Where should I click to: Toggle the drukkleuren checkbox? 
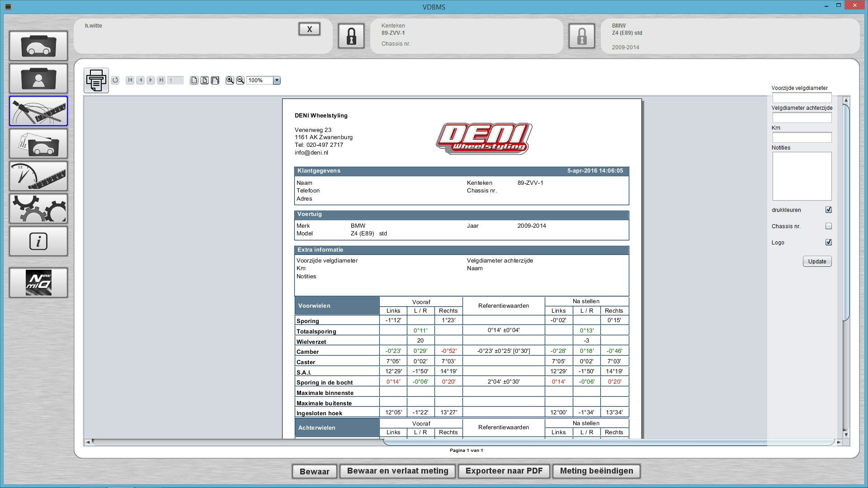pyautogui.click(x=828, y=210)
